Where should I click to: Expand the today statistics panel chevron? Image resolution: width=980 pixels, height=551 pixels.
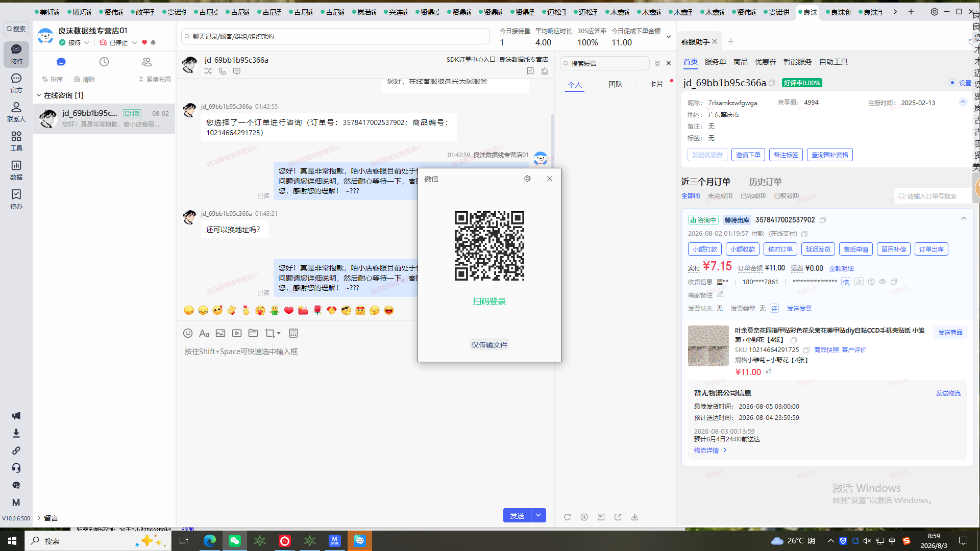(x=669, y=37)
